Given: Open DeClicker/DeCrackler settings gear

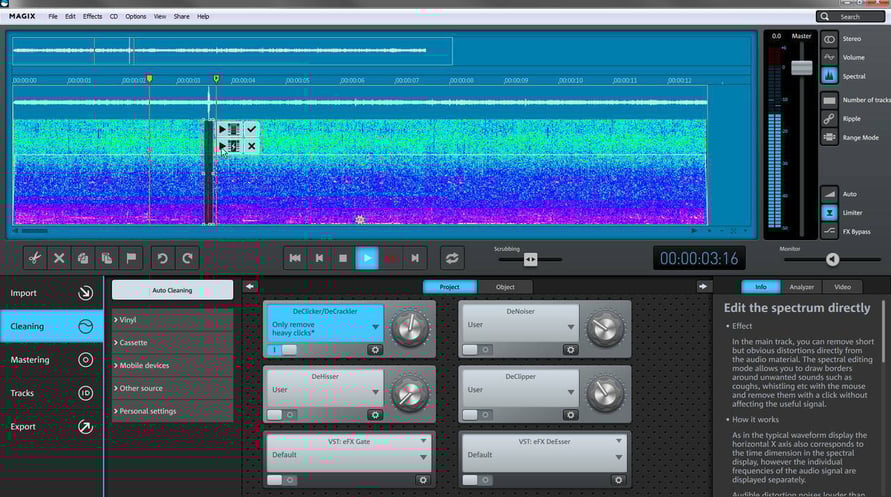Looking at the screenshot, I should 375,350.
